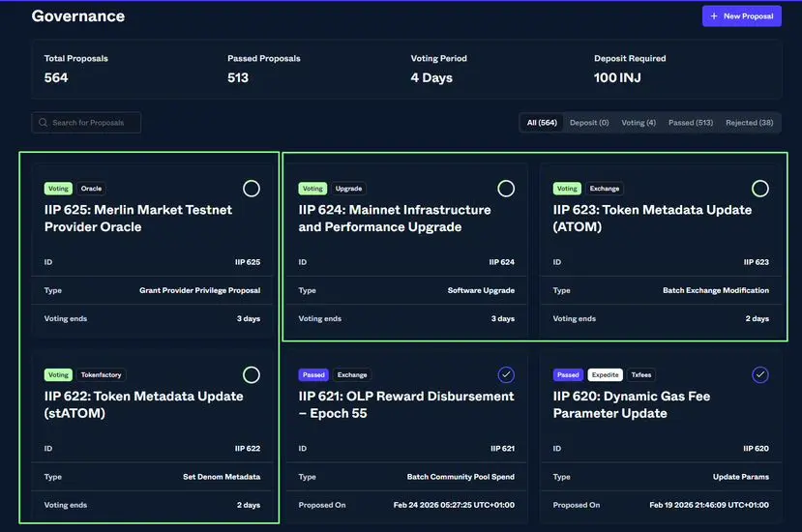Click status circle on IIP 625 card

(x=252, y=189)
